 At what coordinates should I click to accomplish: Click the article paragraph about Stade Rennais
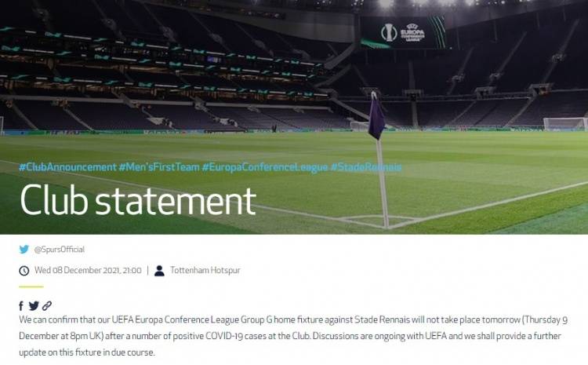pos(294,336)
